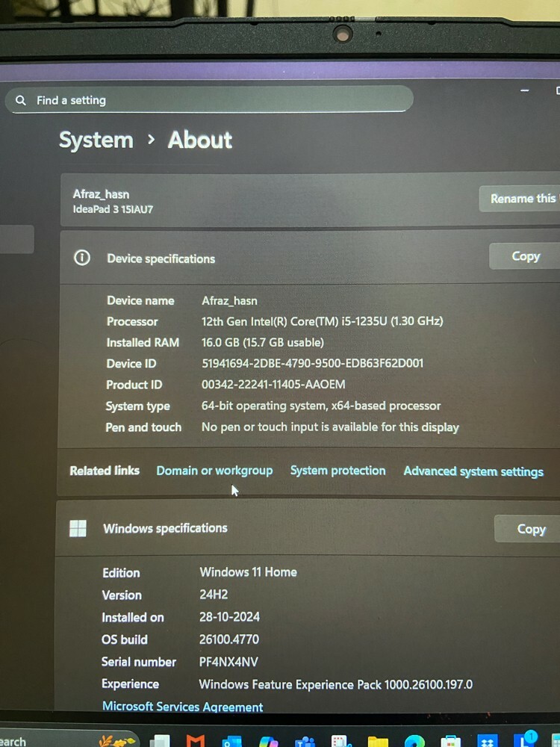Open File Explorer from the taskbar
Screen dimensions: 560x747
pos(378,742)
